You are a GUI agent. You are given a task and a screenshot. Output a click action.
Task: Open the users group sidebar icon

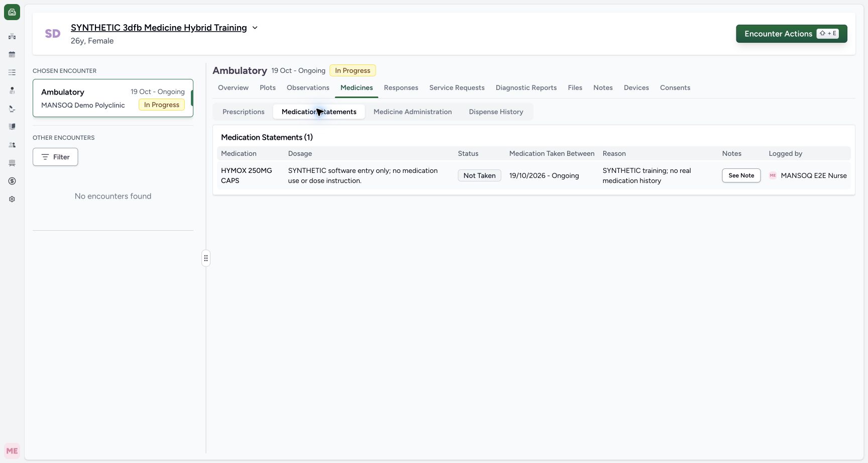[12, 145]
